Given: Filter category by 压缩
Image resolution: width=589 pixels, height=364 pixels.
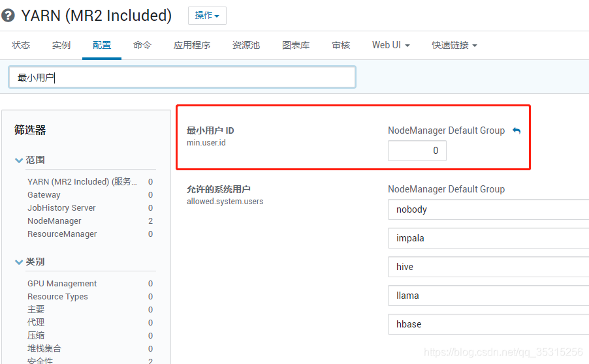Looking at the screenshot, I should [36, 335].
